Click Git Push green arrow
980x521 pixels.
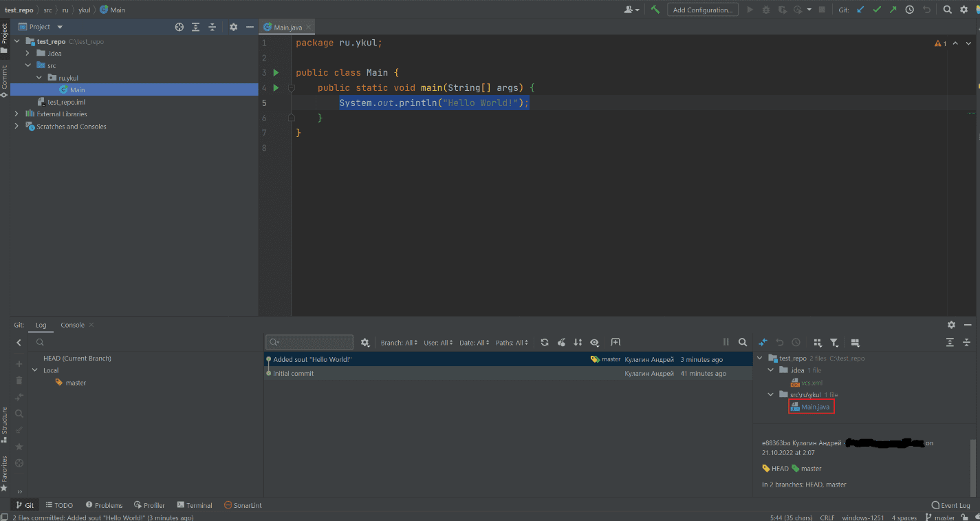[x=893, y=10]
